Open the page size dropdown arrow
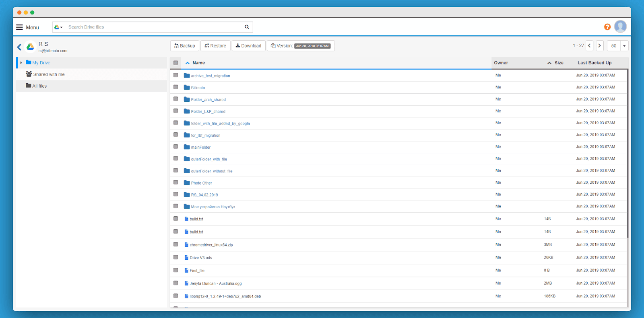 point(624,46)
